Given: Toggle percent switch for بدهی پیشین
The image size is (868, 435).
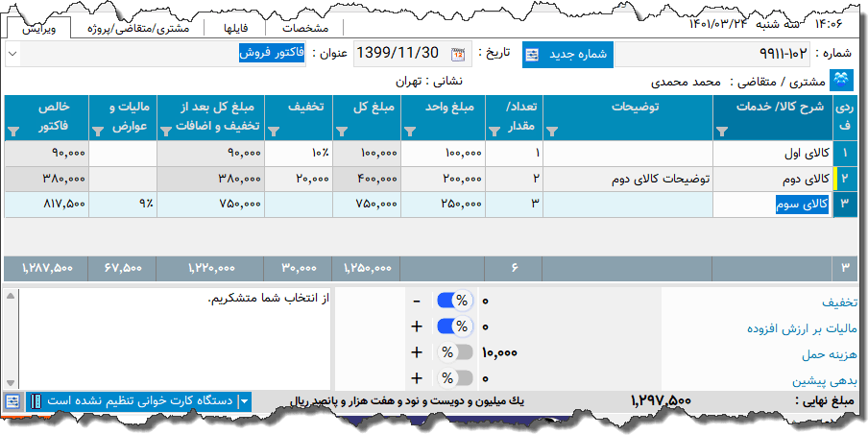Looking at the screenshot, I should pos(455,378).
